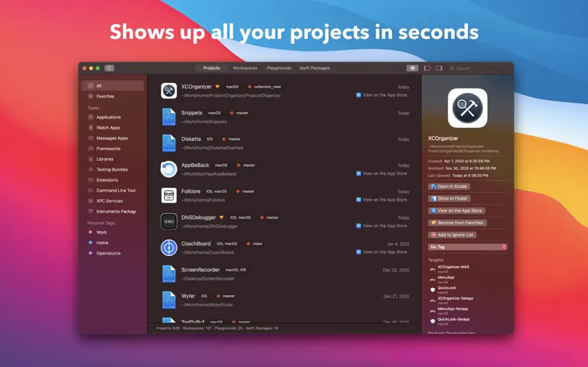The height and width of the screenshot is (367, 588).
Task: Click the XCOrganizer project icon in list
Action: 169,90
